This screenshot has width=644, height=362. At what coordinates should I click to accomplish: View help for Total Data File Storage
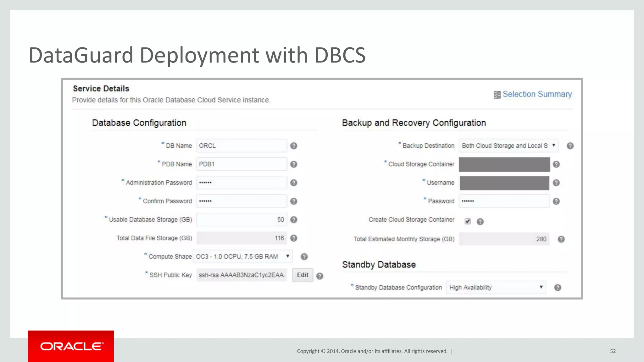pos(294,238)
